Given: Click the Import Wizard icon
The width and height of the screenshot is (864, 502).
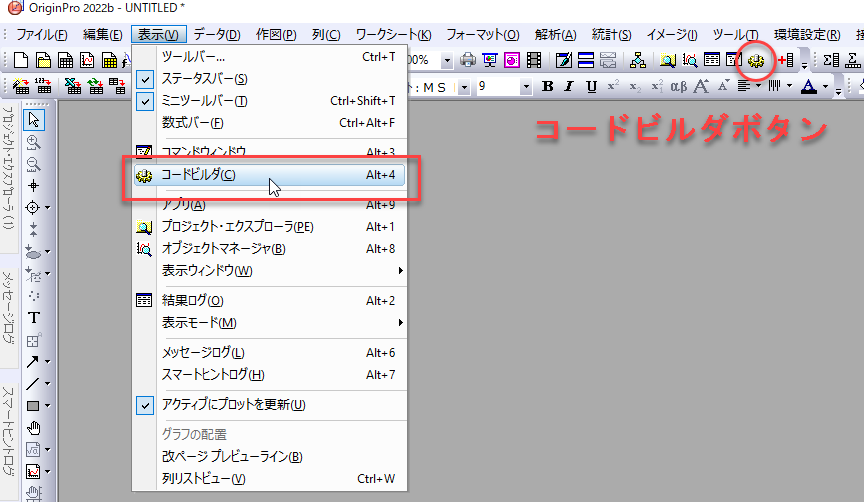Looking at the screenshot, I should point(21,86).
